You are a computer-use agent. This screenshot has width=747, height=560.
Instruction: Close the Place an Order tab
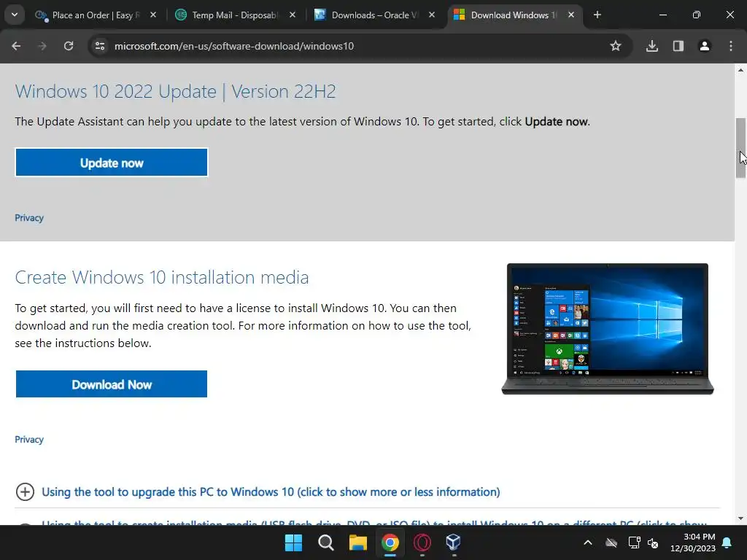pos(153,15)
